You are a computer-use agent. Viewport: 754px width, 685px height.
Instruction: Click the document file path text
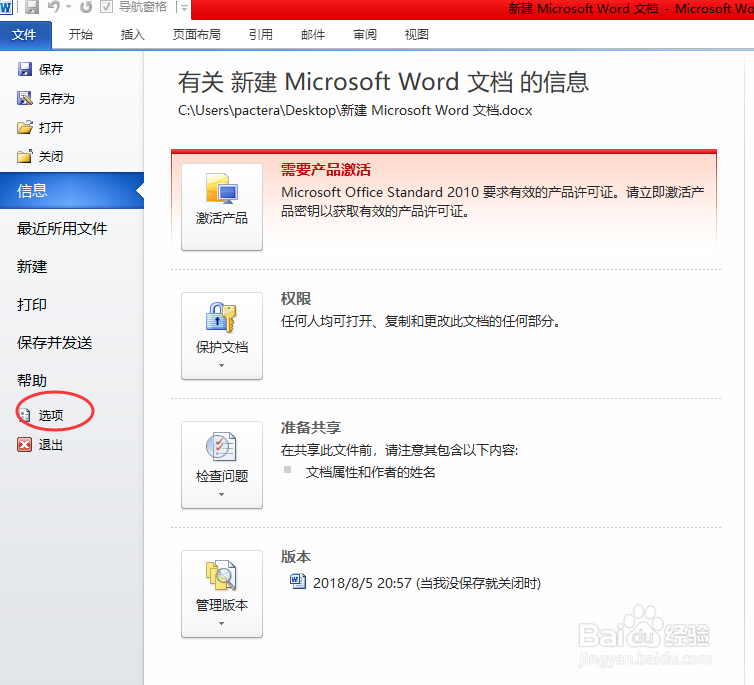pyautogui.click(x=355, y=111)
